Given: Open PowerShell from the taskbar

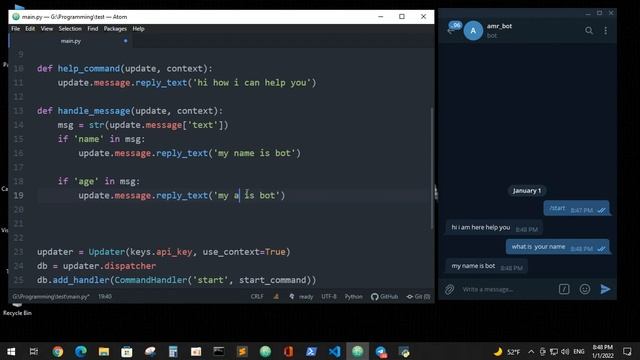Looking at the screenshot, I should (x=311, y=351).
